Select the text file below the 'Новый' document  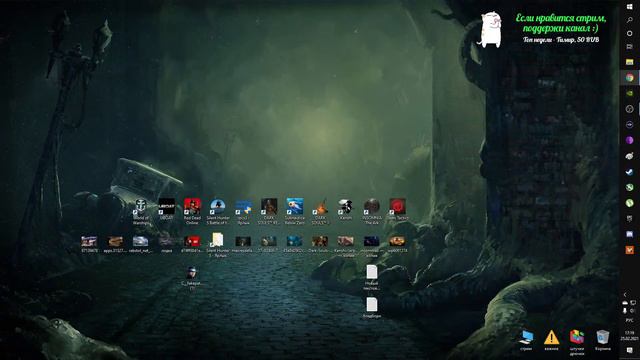coord(371,307)
